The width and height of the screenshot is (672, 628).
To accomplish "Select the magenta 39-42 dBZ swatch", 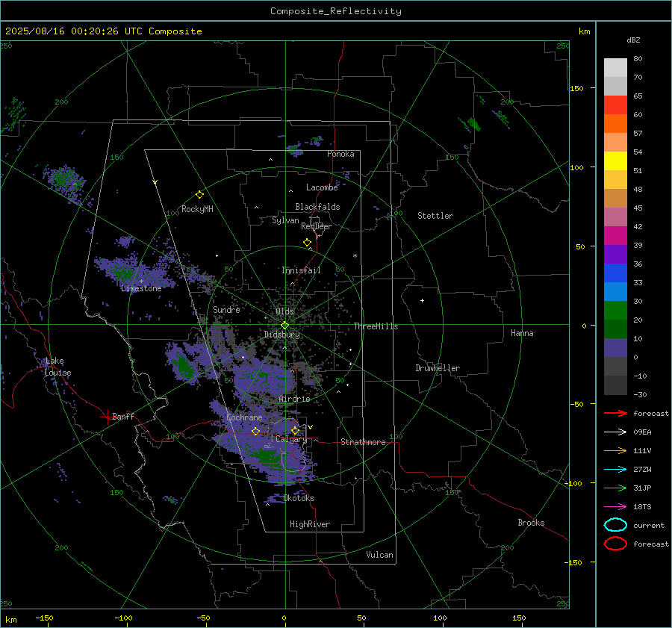I will coord(615,236).
